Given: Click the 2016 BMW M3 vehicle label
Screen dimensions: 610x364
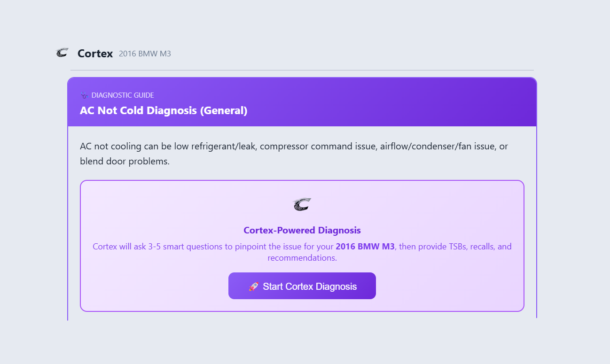Looking at the screenshot, I should tap(145, 53).
